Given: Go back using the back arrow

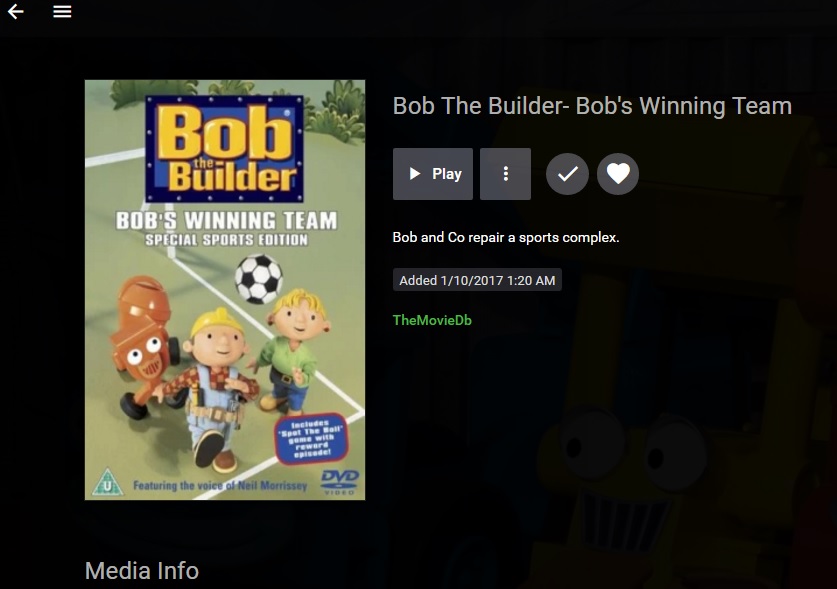Looking at the screenshot, I should (15, 11).
